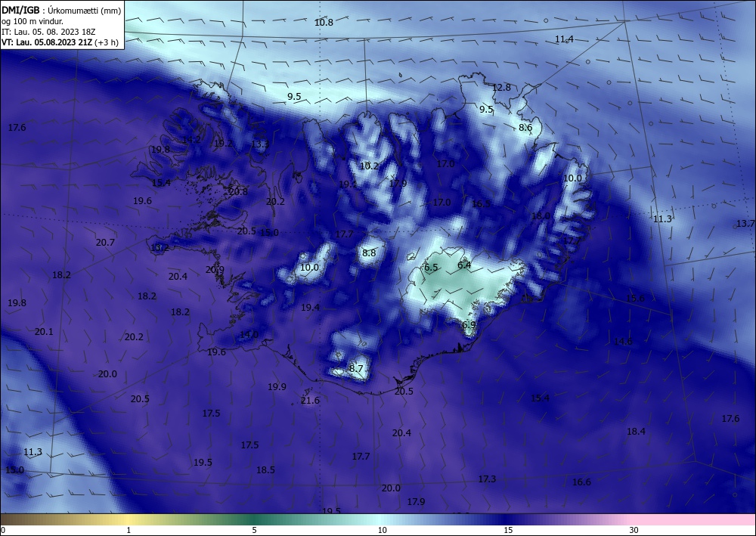Click the 'og 100 m vindur.' caption line
The width and height of the screenshot is (756, 536).
click(x=33, y=21)
